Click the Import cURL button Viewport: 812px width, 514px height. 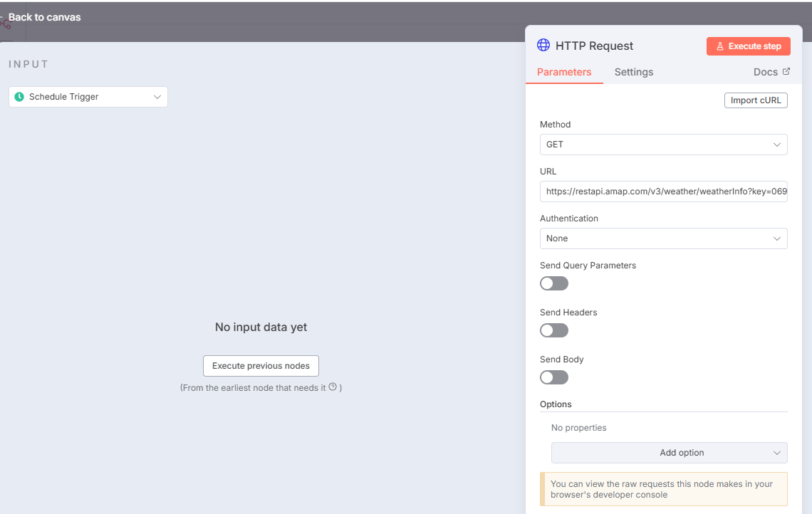coord(756,100)
